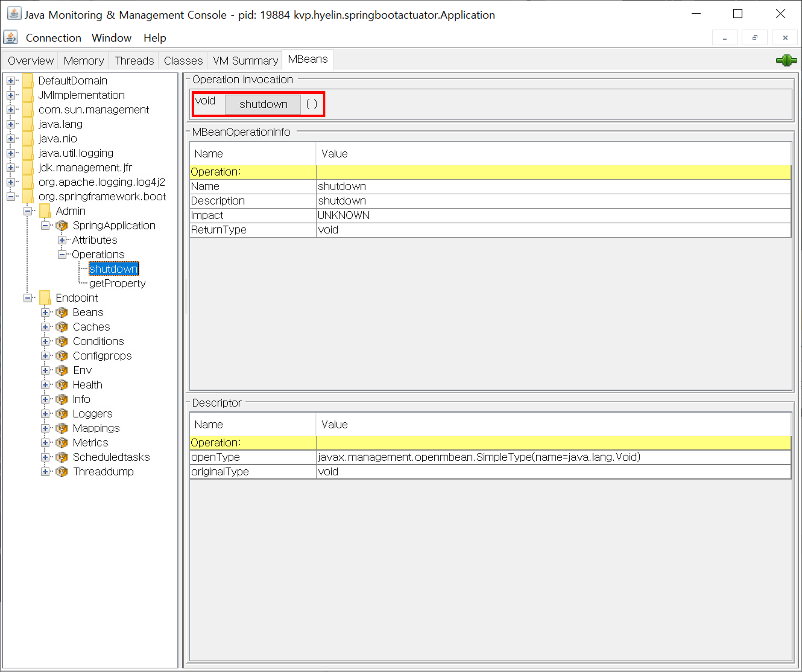Expand the Attributes node

pyautogui.click(x=62, y=240)
